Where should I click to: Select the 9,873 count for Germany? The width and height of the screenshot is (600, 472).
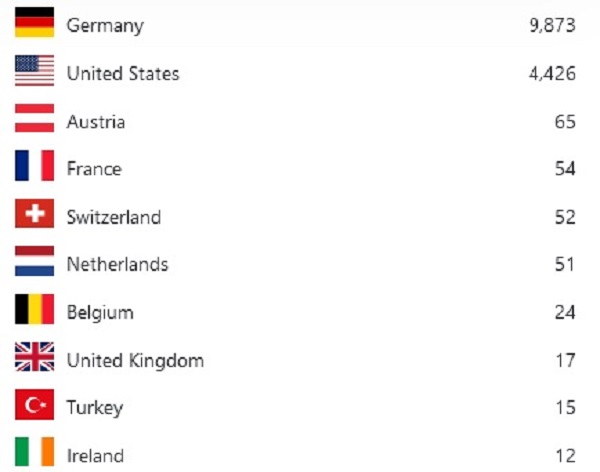[x=552, y=26]
